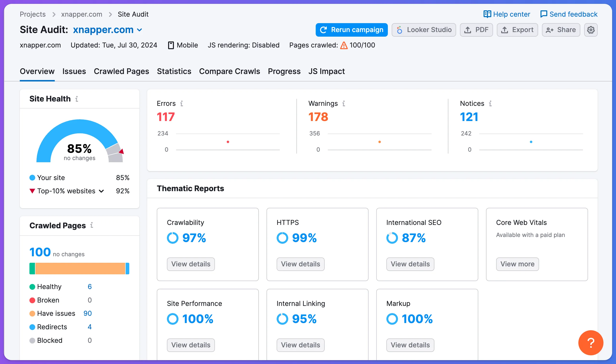Screen dimensions: 616x364
Task: Open the Crawled Pages tab
Action: click(122, 71)
